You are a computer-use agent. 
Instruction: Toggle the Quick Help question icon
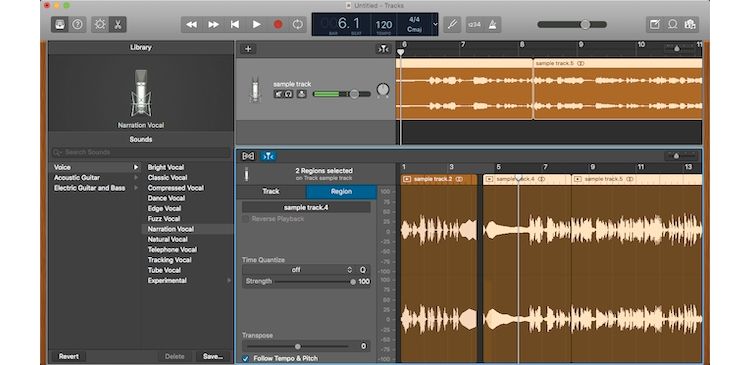point(77,24)
